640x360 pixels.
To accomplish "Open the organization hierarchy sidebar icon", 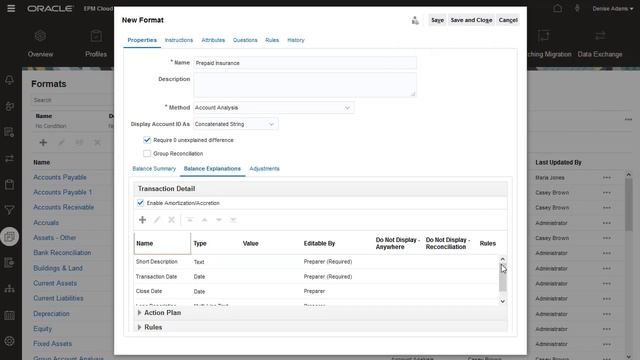I will [9, 289].
